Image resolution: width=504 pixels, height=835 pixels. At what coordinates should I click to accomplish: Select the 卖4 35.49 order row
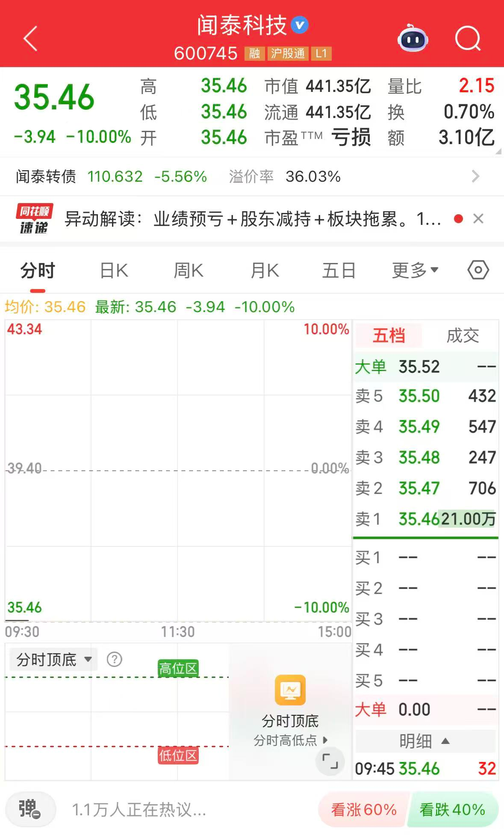426,427
